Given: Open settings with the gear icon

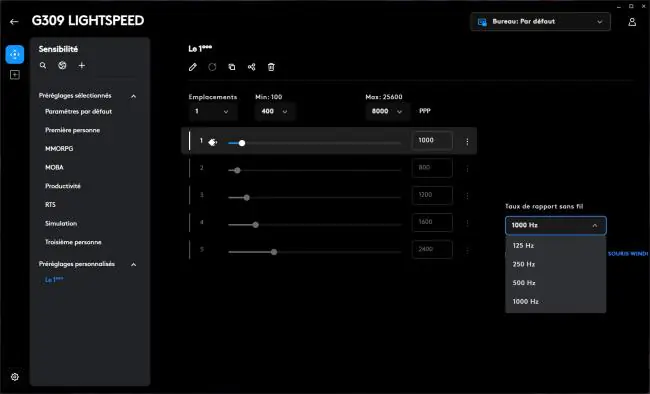Looking at the screenshot, I should click(x=15, y=377).
